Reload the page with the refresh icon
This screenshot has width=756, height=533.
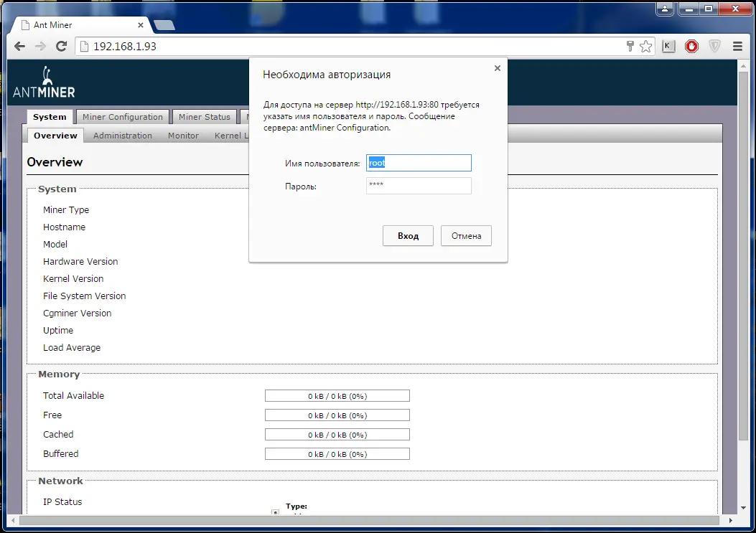[x=62, y=46]
